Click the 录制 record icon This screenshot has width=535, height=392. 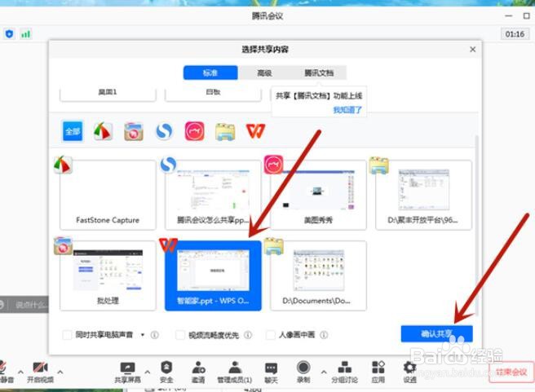click(x=303, y=368)
